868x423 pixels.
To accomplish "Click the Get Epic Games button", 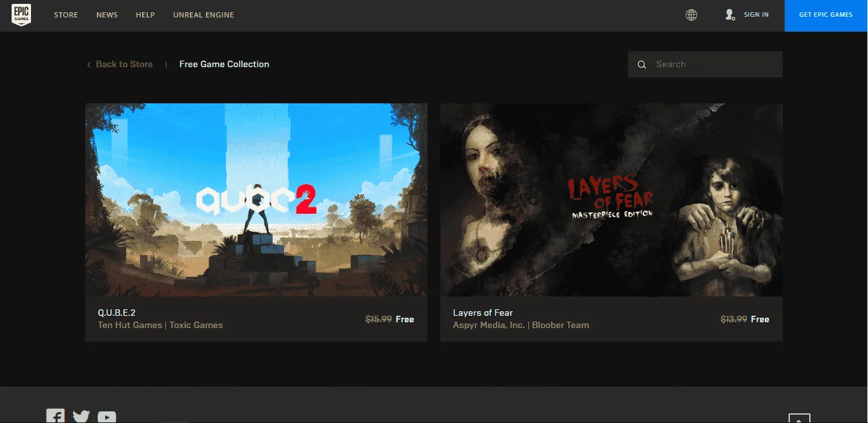I will coord(826,15).
